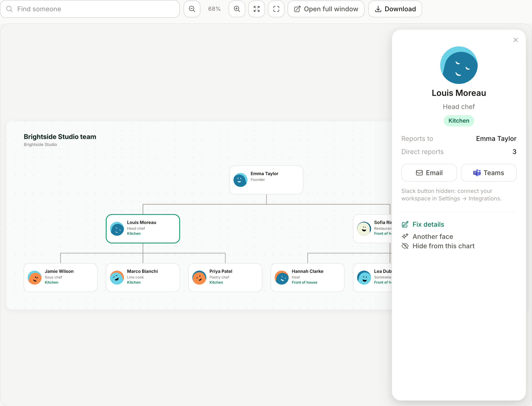This screenshot has height=406, width=532.
Task: Click the 68% zoom level readout
Action: (214, 9)
